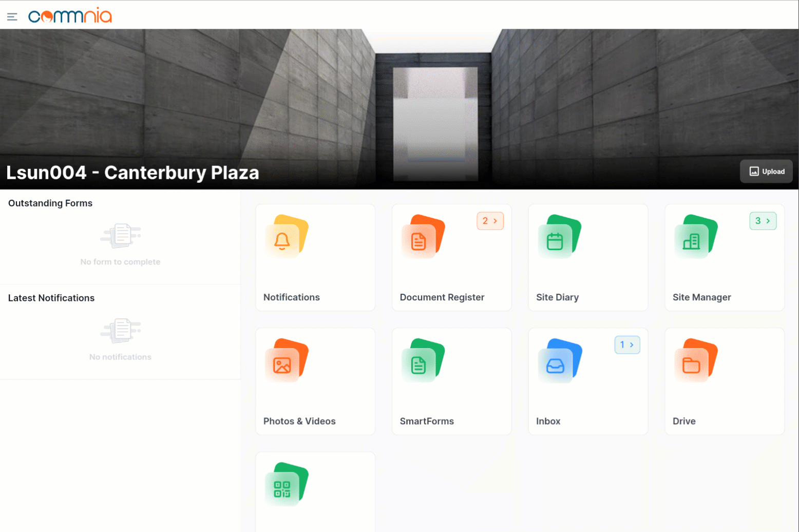Viewport: 799px width, 532px height.
Task: Open the Notifications bell icon tile
Action: pyautogui.click(x=287, y=236)
